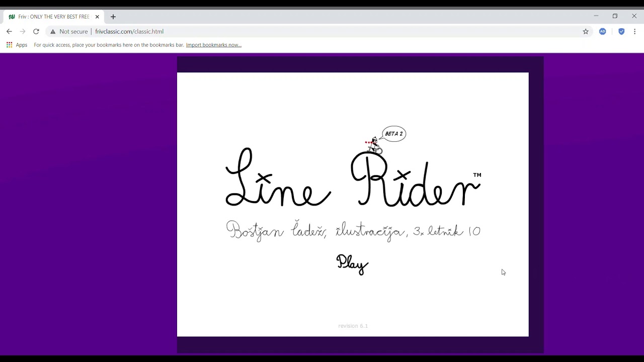Screen dimensions: 644x362
Task: Select the Friv browser tab
Action: click(53, 17)
